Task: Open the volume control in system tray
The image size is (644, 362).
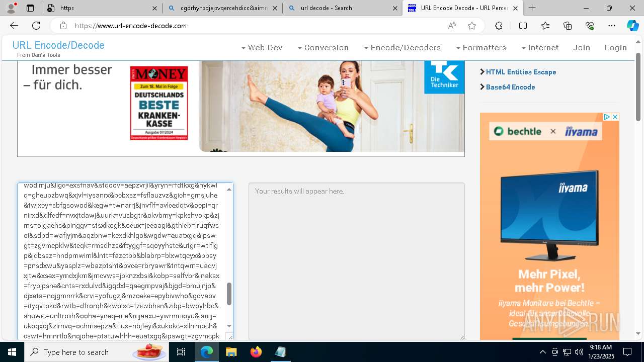Action: (x=579, y=352)
